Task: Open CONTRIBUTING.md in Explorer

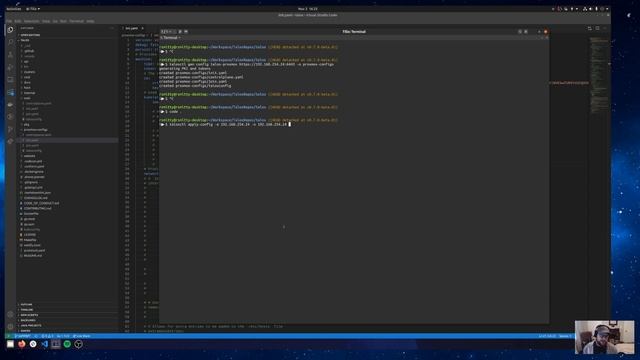Action: (38, 208)
